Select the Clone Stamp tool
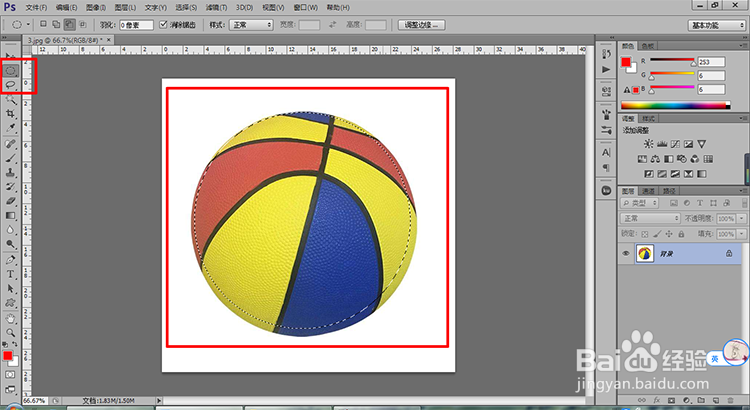This screenshot has width=750, height=410. (11, 173)
